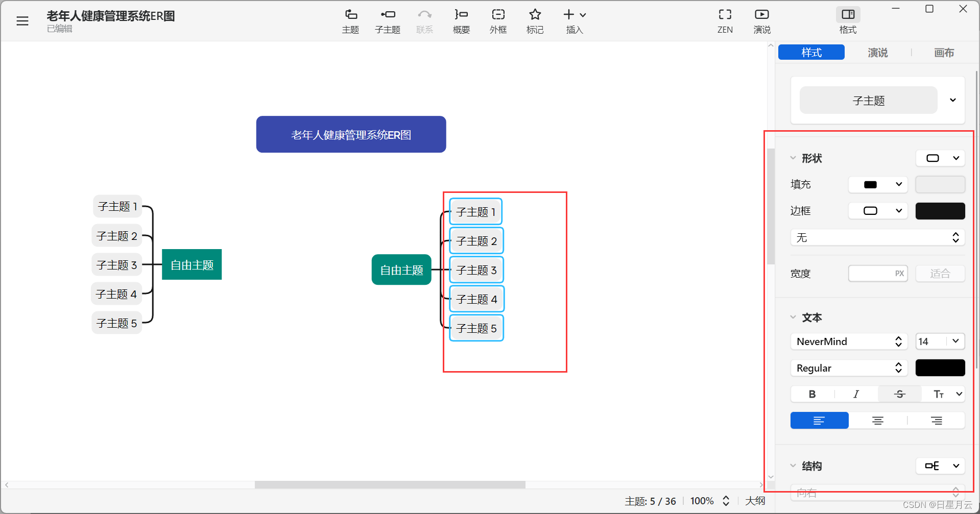Open the NeverMind font dropdown

(849, 341)
